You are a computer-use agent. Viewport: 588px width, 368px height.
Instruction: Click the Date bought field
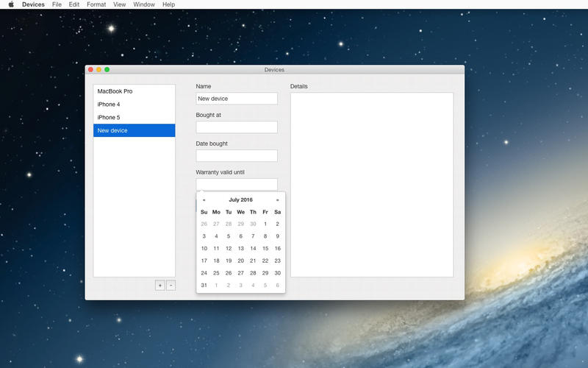click(x=237, y=156)
